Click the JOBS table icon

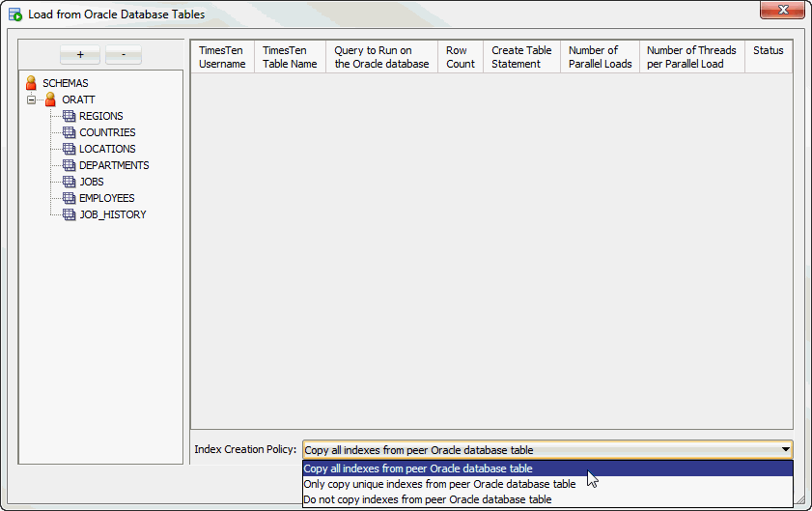69,182
